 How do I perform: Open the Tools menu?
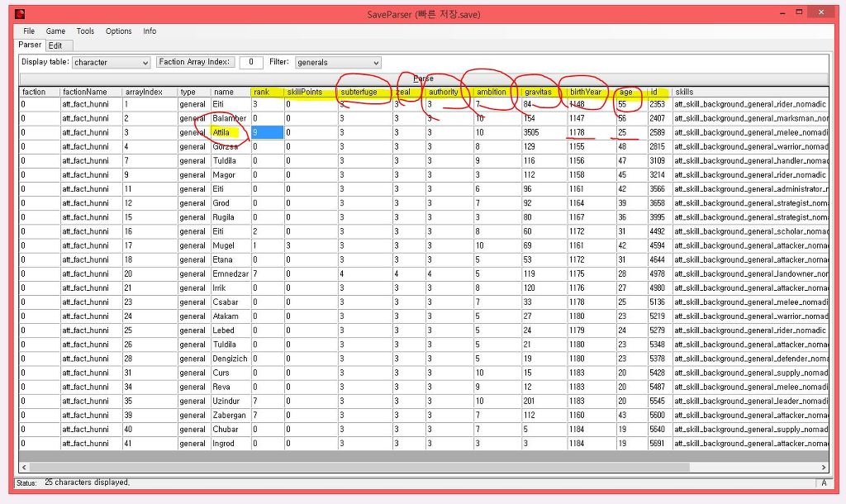pyautogui.click(x=85, y=31)
